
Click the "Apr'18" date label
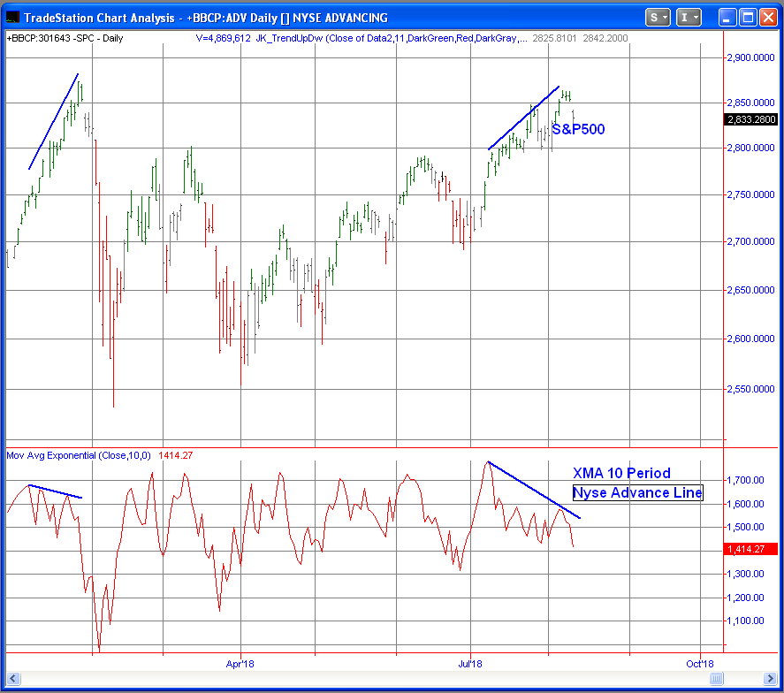point(240,664)
